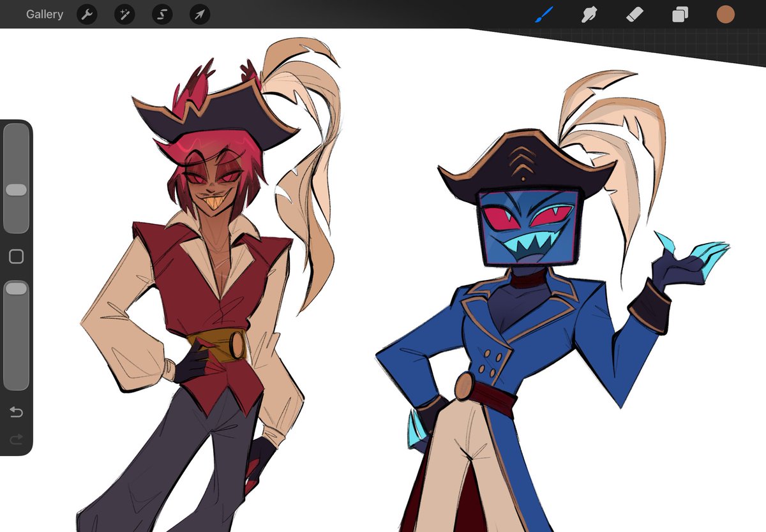Image resolution: width=766 pixels, height=532 pixels.
Task: Redo the last undone stroke
Action: (16, 438)
